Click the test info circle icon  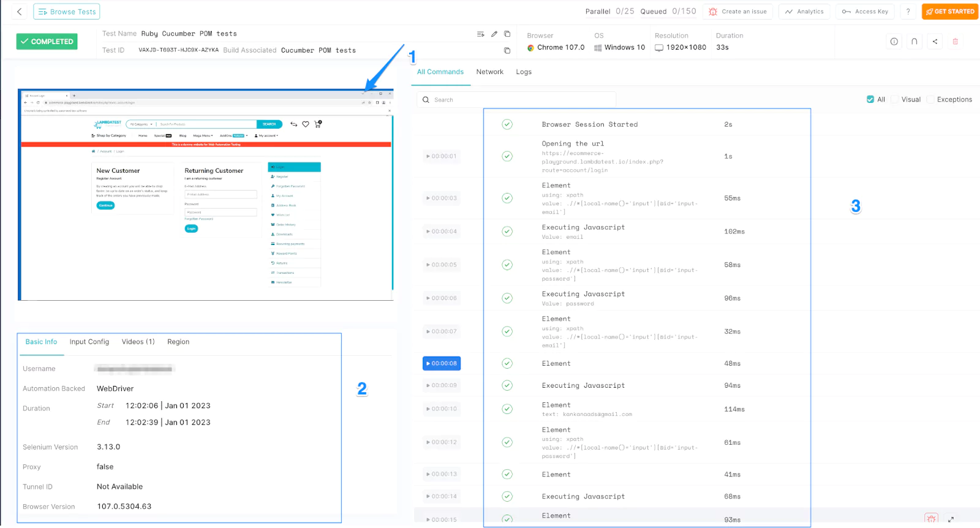click(894, 42)
